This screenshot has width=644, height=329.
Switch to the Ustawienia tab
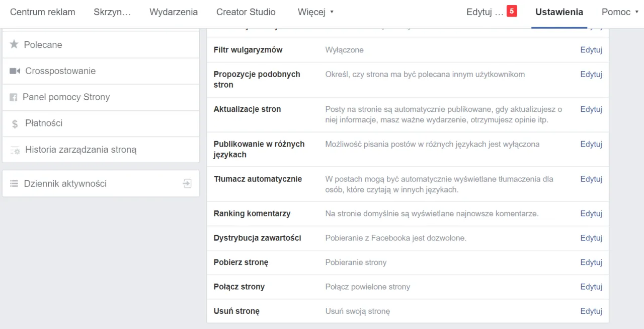click(x=559, y=12)
